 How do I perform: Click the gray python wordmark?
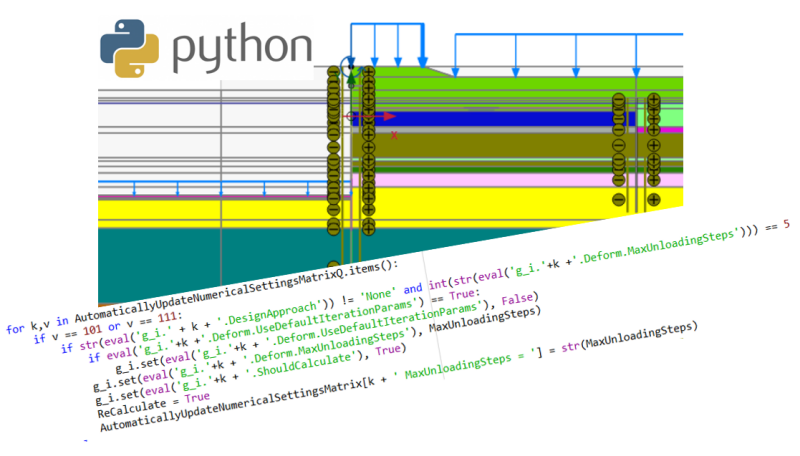(242, 48)
